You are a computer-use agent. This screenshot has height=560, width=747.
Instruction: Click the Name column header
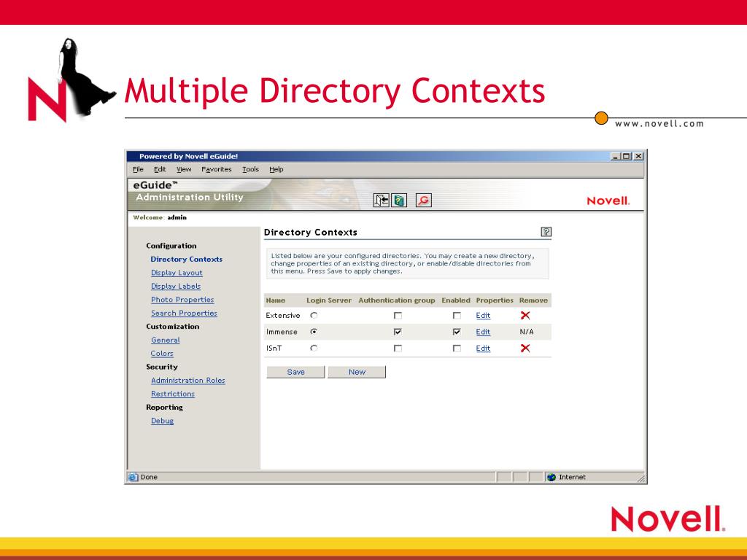click(275, 300)
